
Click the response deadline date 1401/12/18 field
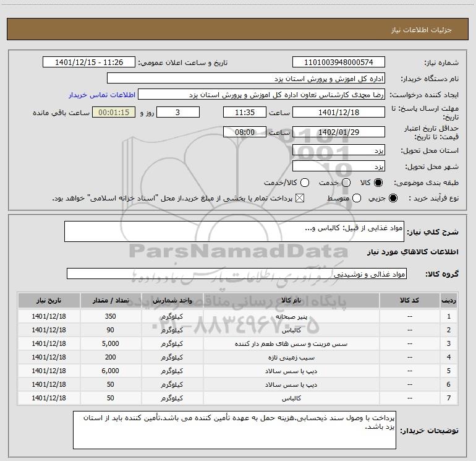(339, 112)
